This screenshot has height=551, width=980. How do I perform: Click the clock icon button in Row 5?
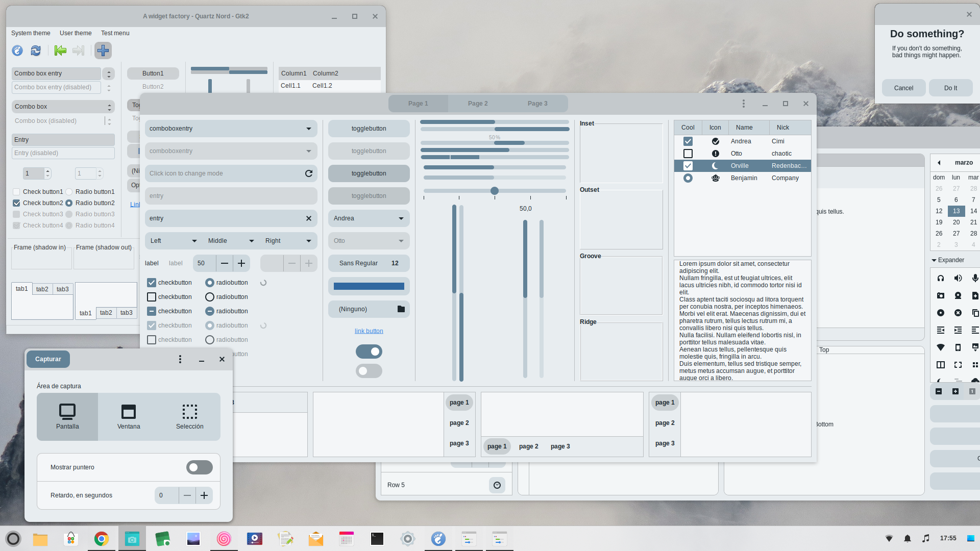click(497, 485)
